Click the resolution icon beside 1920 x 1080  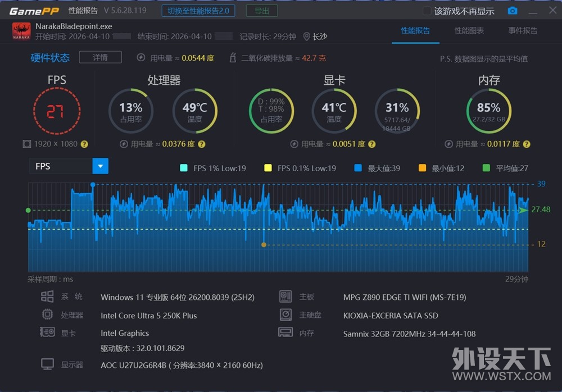point(27,144)
